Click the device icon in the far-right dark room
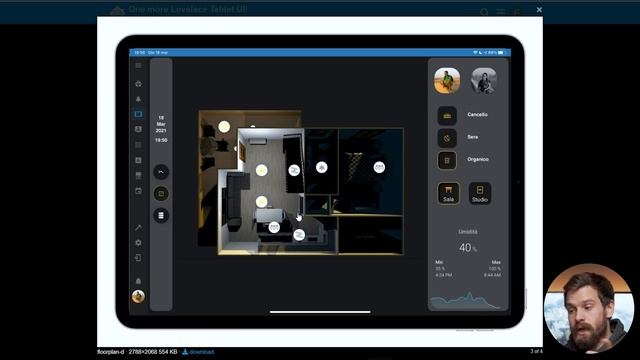The height and width of the screenshot is (360, 640). pyautogui.click(x=379, y=167)
